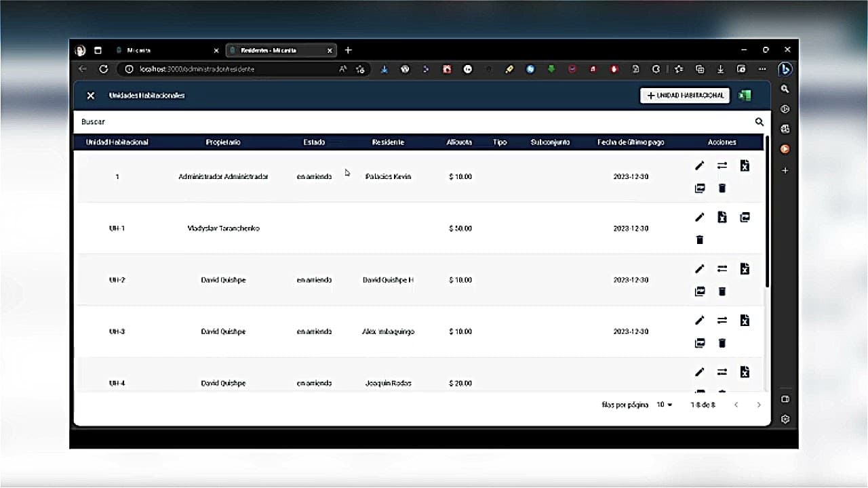Screen dimensions: 868x488
Task: Open the rows per page dropdown
Action: 665,405
